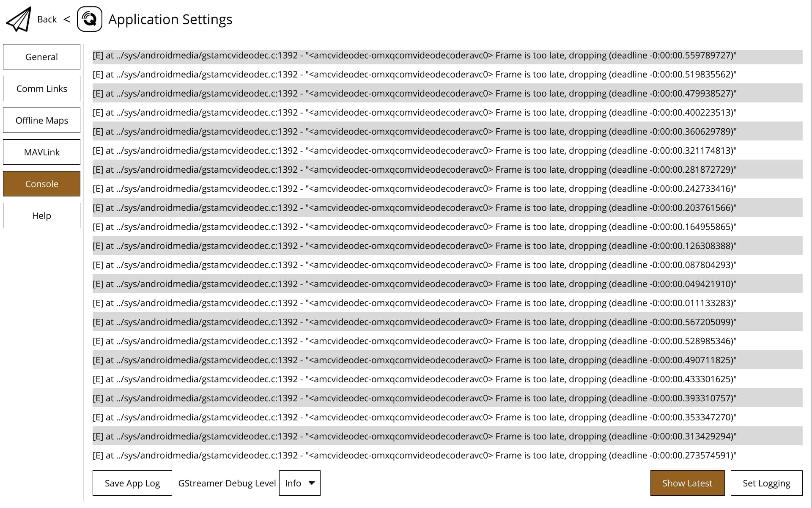Select log line with deadline -0:00:00.164955865

coord(447,227)
